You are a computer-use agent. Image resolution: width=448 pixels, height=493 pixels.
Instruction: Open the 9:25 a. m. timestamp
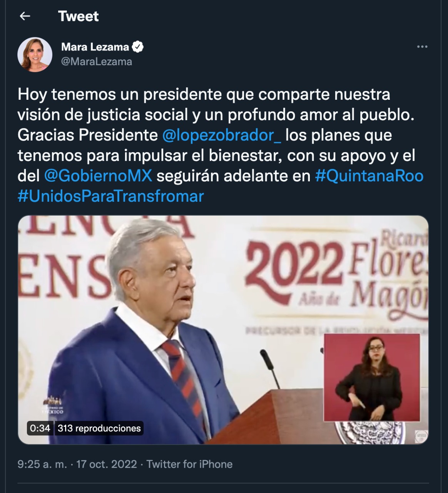tap(42, 464)
